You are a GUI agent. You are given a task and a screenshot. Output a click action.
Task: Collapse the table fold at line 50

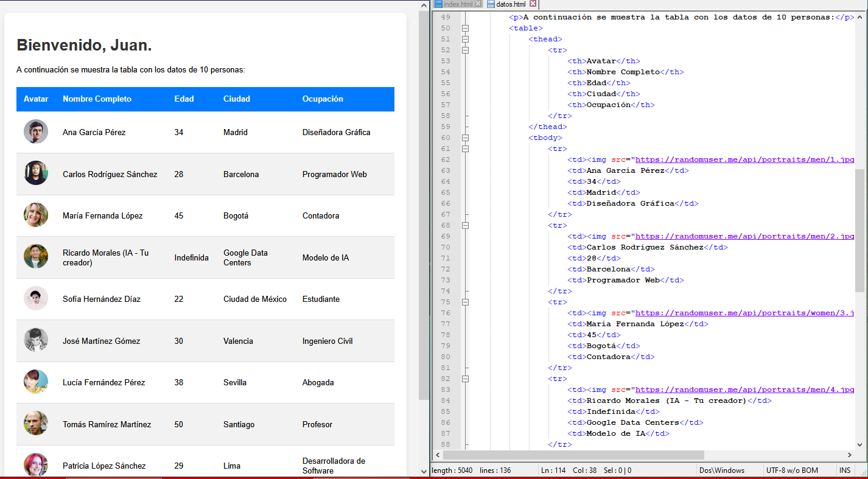coord(465,28)
